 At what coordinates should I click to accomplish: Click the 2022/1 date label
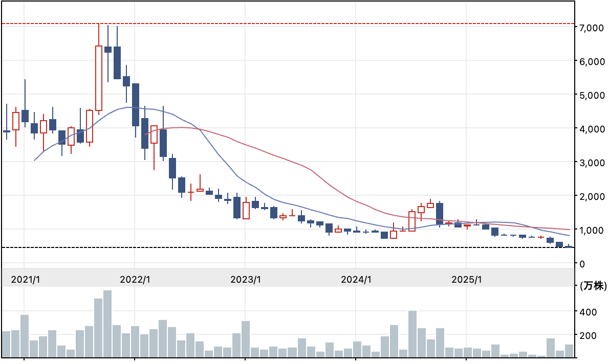pyautogui.click(x=135, y=280)
